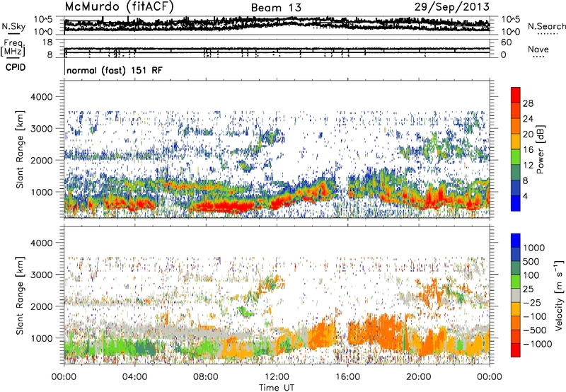Click the bright blue bottom Power colorbar segment

[516, 203]
